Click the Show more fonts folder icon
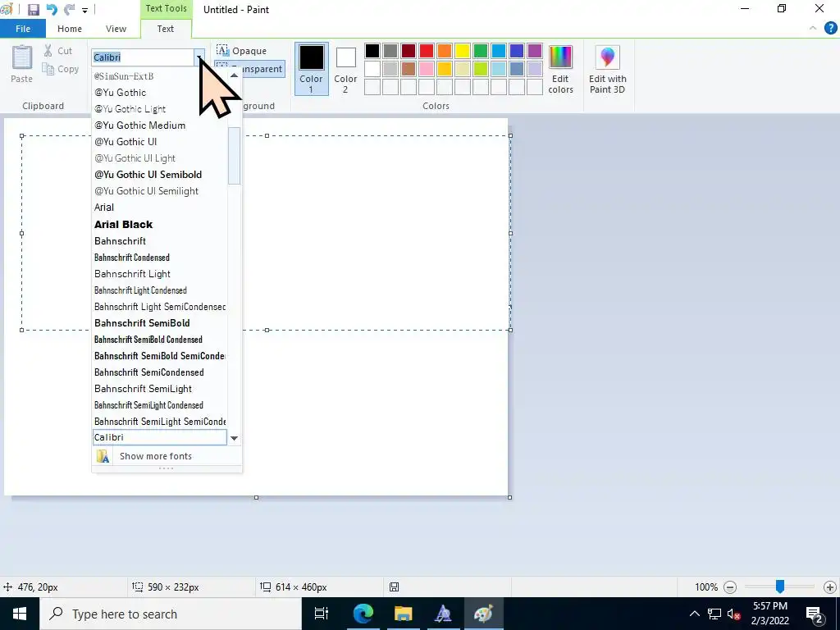Viewport: 840px width, 630px height. 103,456
